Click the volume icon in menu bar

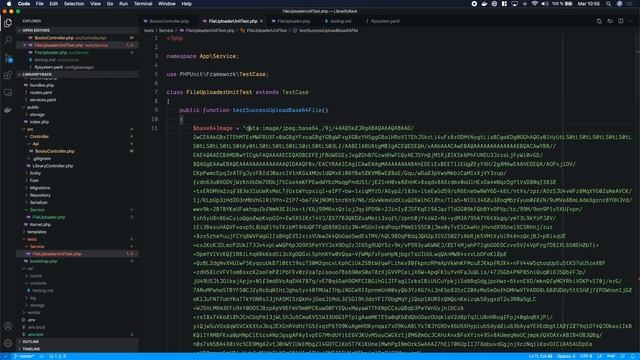point(544,4)
